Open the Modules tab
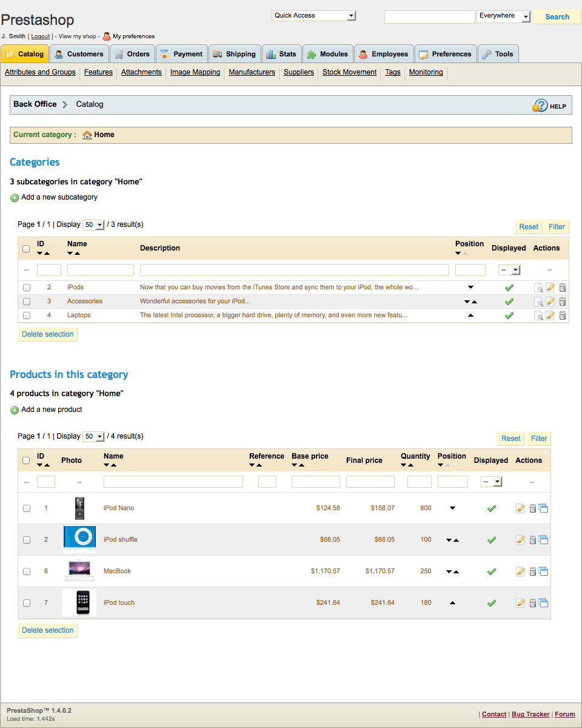Viewport: 582px width, 728px height. click(327, 54)
